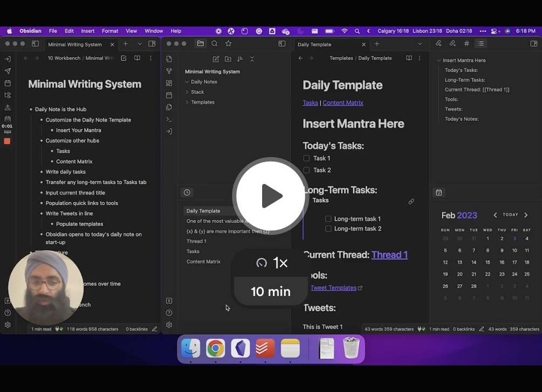Show the outline list icon in right sidebar
Screen dimensions: 542x392
coord(481,44)
